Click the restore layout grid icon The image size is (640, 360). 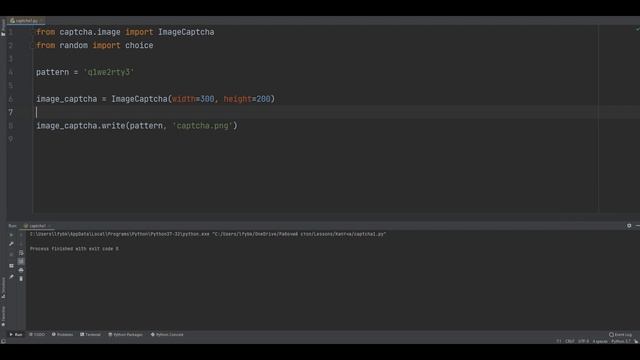point(11,266)
